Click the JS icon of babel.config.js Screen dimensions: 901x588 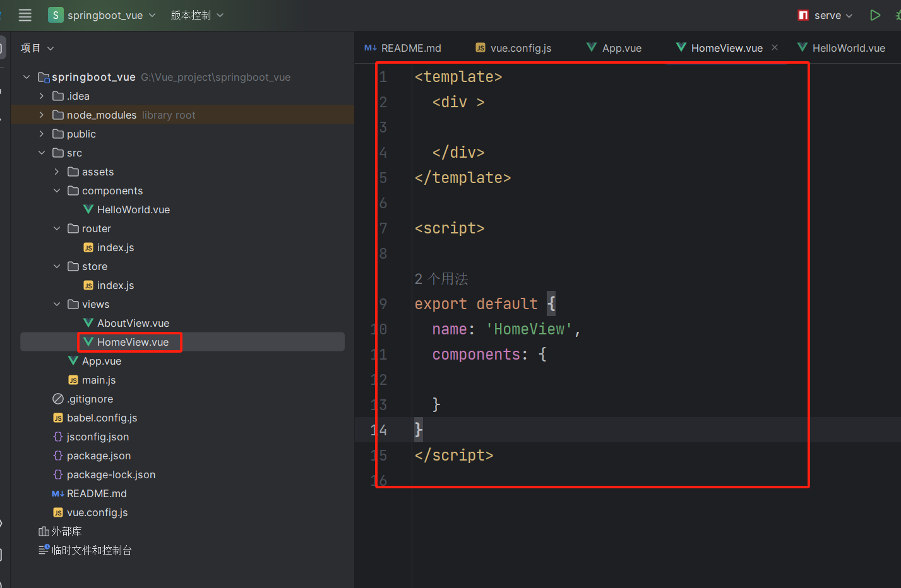pos(58,418)
